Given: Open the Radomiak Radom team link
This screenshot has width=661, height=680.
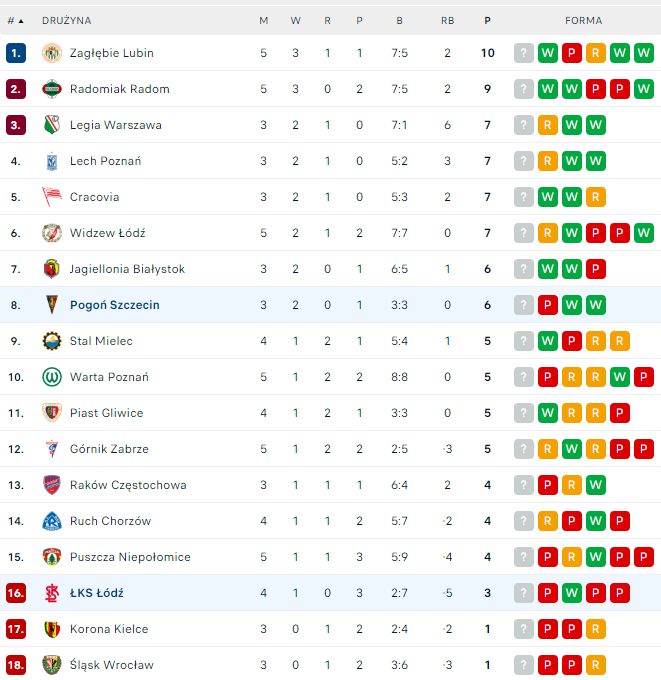Looking at the screenshot, I should [x=119, y=89].
